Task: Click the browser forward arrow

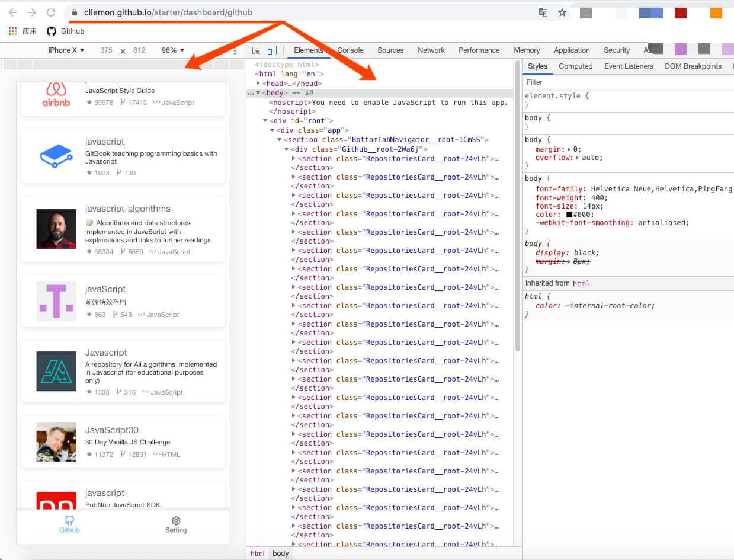Action: point(32,12)
